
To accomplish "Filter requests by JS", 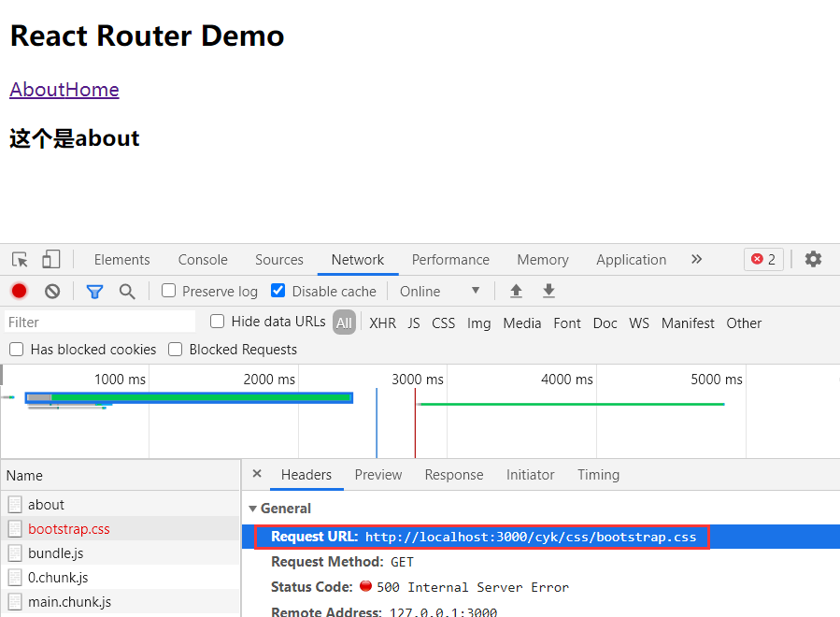I will point(414,323).
